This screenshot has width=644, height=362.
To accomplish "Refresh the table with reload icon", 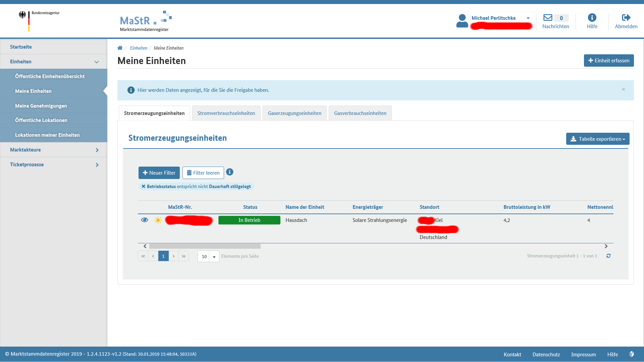I will coord(608,256).
